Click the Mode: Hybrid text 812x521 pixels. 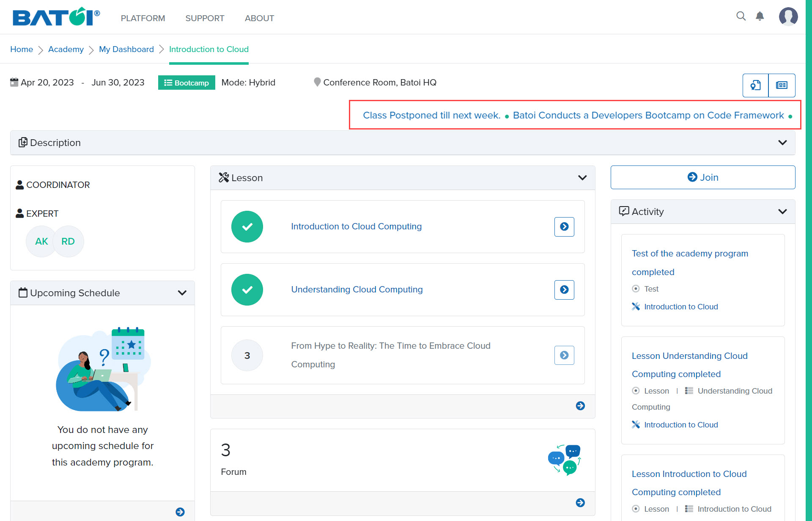[248, 83]
